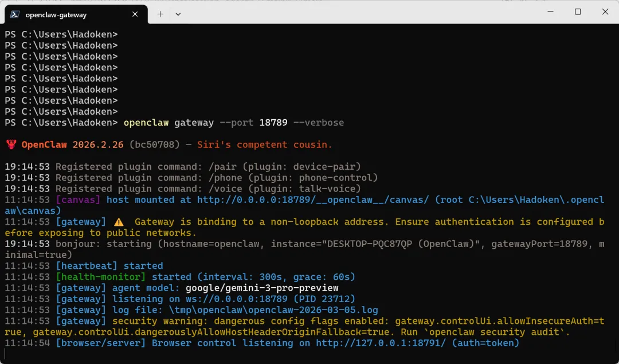Click instance name 'DESKTOP-PQC87QP (OpenClaw)'
The width and height of the screenshot is (619, 364).
(x=400, y=244)
